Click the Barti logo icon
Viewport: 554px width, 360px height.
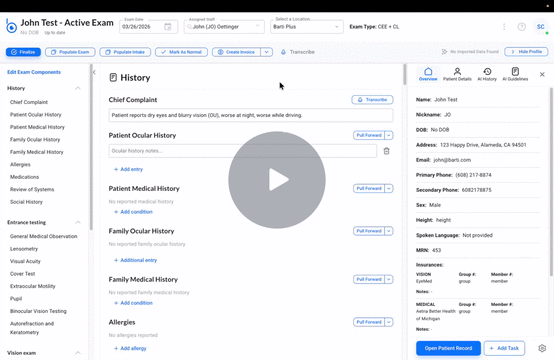(11, 26)
